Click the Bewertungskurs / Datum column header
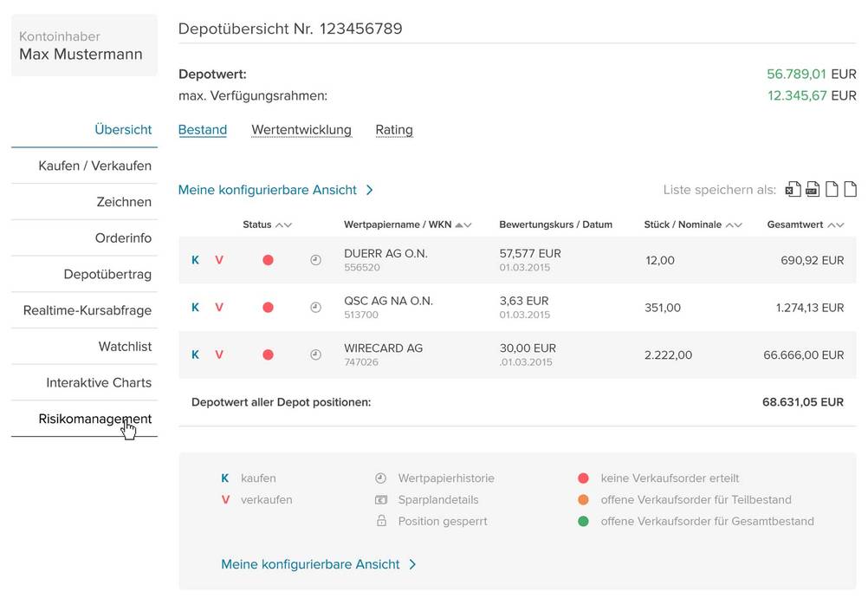 (x=556, y=225)
